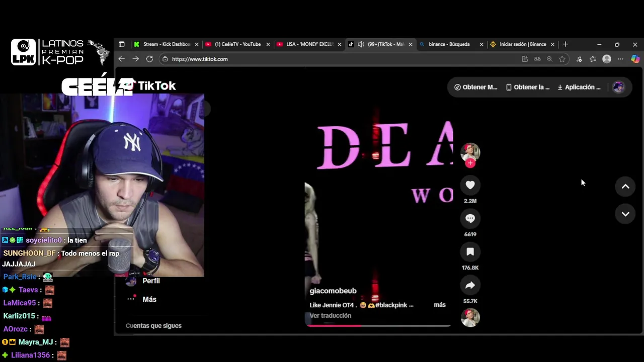Share the TikTok video via arrow icon
This screenshot has height=362, width=644.
[x=470, y=285]
